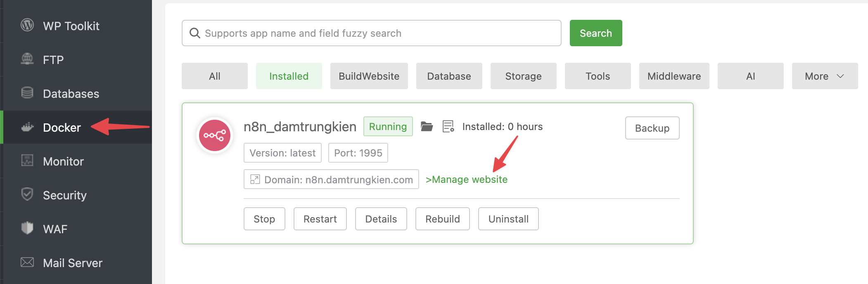Open the Security menu label
Image resolution: width=868 pixels, height=284 pixels.
click(x=65, y=195)
